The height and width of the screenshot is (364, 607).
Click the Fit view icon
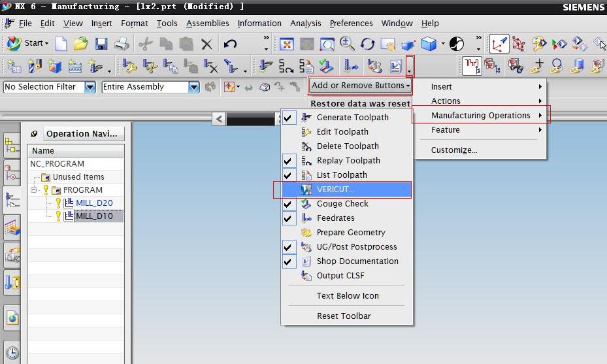tap(286, 44)
